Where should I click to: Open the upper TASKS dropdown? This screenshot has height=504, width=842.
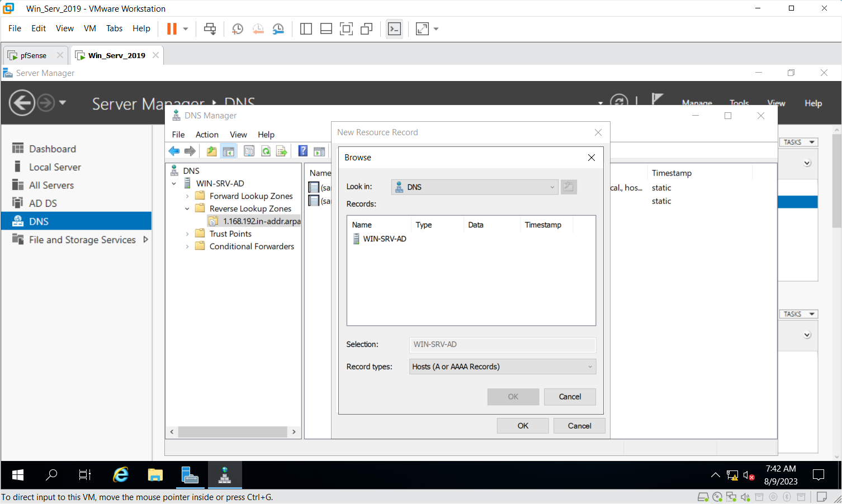tap(798, 142)
